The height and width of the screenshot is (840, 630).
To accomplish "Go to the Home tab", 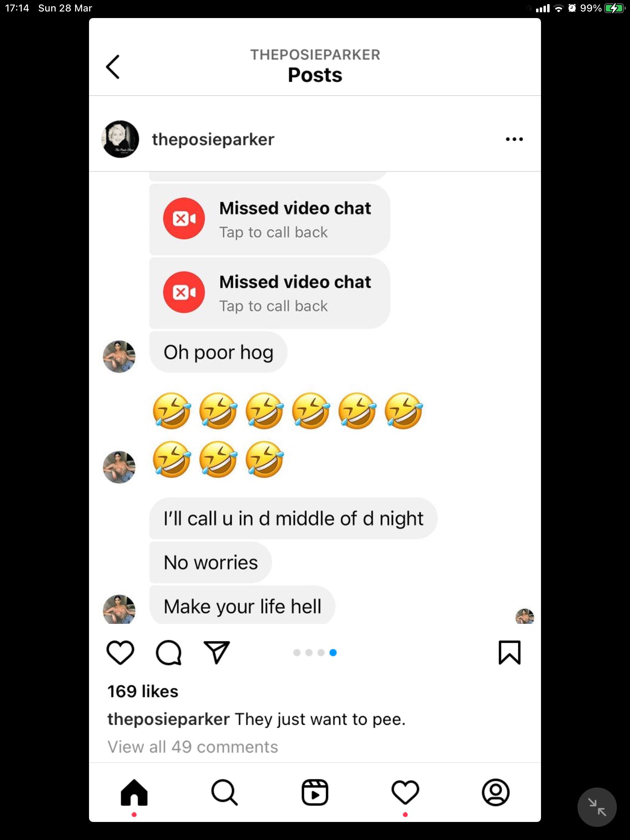I will [134, 792].
